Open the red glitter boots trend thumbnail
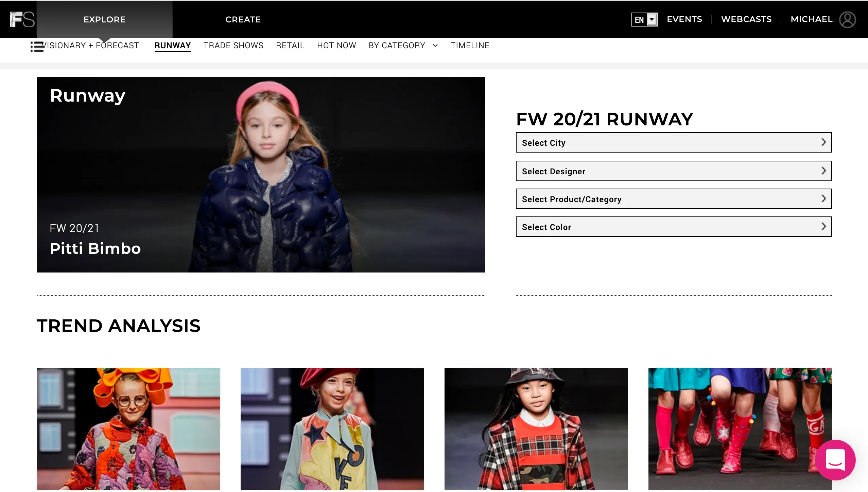The height and width of the screenshot is (492, 868). tap(740, 429)
